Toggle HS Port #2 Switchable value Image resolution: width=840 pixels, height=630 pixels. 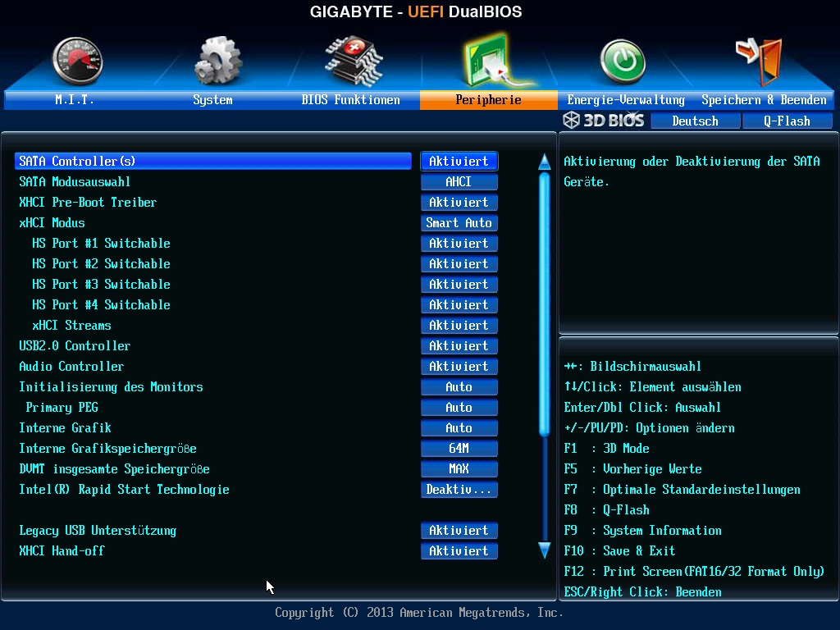(459, 264)
